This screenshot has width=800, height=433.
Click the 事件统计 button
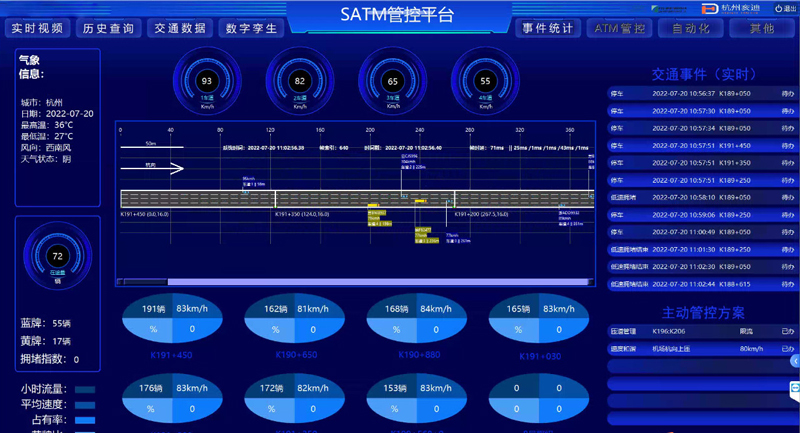click(549, 29)
